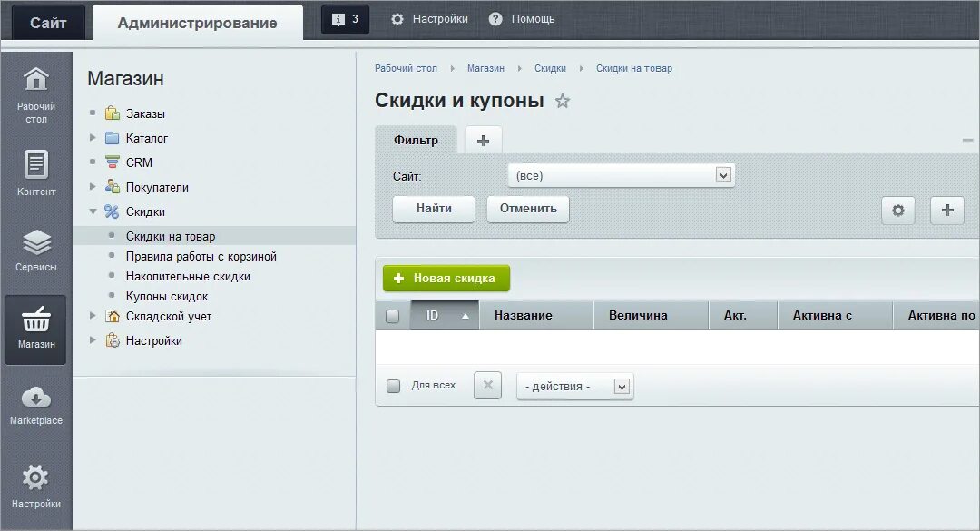Open Правила работы с корзиной

[x=201, y=257]
